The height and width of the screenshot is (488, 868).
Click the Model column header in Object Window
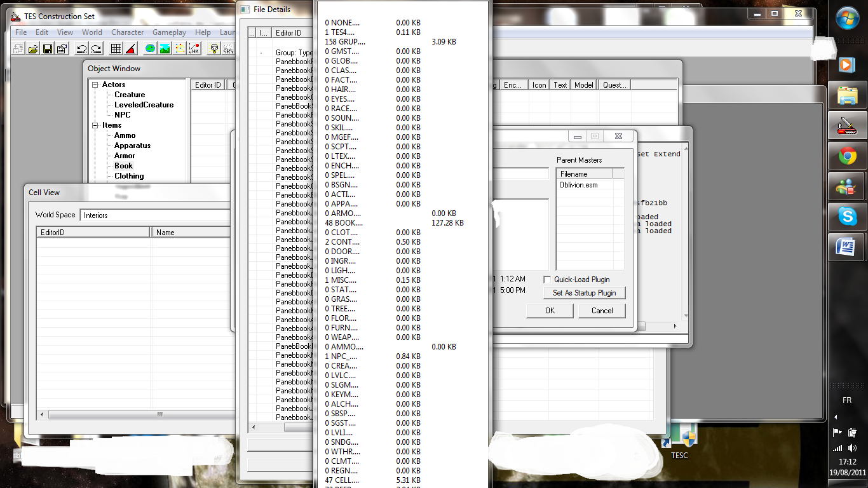[x=583, y=85]
